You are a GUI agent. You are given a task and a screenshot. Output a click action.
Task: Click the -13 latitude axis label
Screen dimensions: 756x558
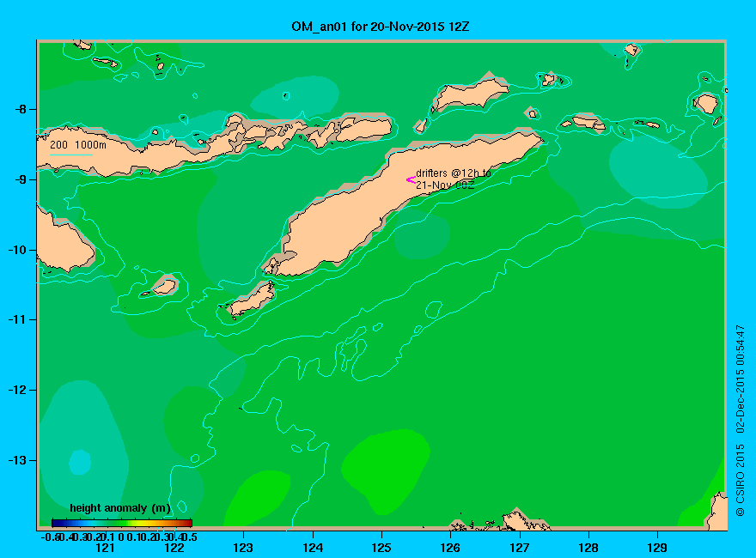coord(17,460)
